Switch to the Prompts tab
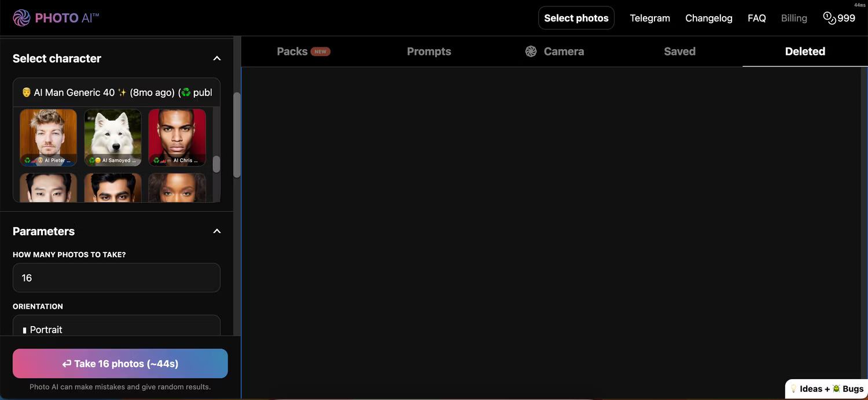 429,51
